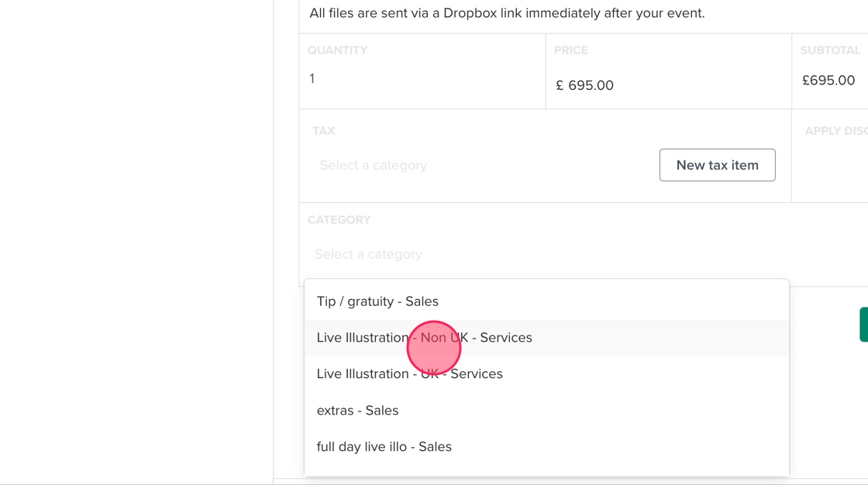
Task: Choose 'full day live illo - Sales' option
Action: point(384,447)
